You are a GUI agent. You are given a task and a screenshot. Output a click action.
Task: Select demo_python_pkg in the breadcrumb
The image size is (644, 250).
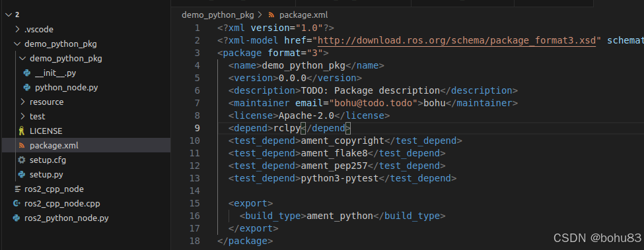pyautogui.click(x=218, y=15)
